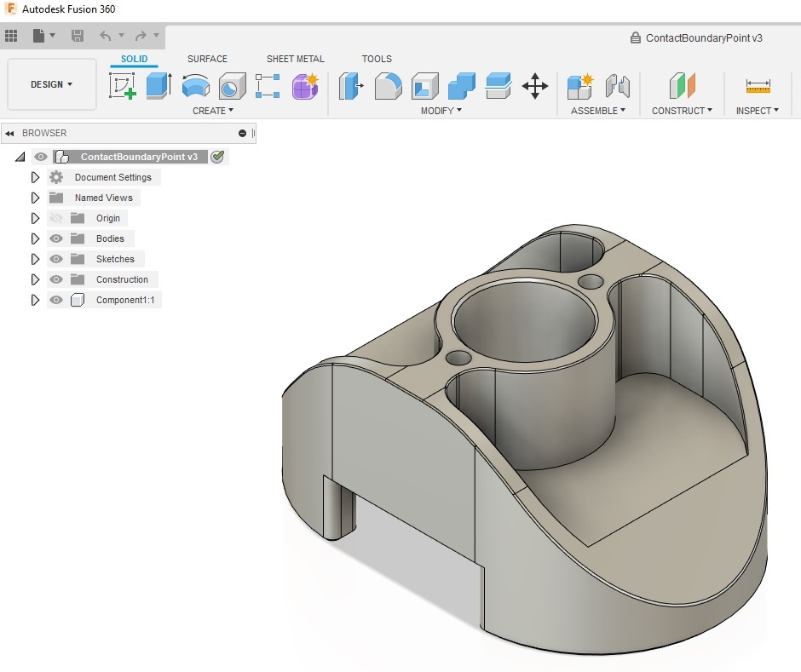
Task: Click the Create Sketch icon
Action: (123, 85)
